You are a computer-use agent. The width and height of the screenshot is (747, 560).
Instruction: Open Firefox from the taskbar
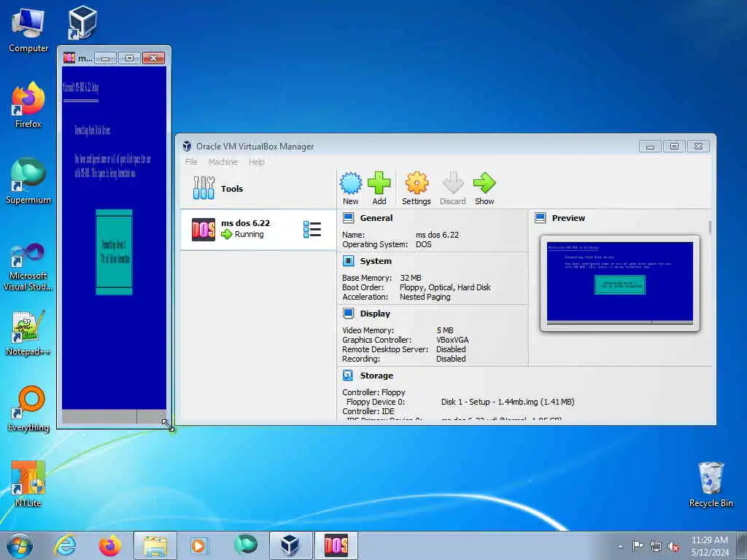[x=109, y=545]
